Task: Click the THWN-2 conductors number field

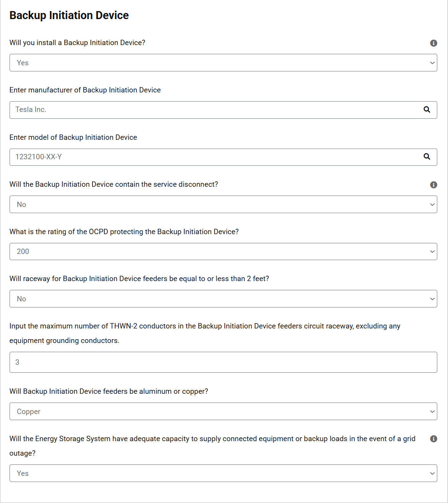Action: (x=223, y=362)
